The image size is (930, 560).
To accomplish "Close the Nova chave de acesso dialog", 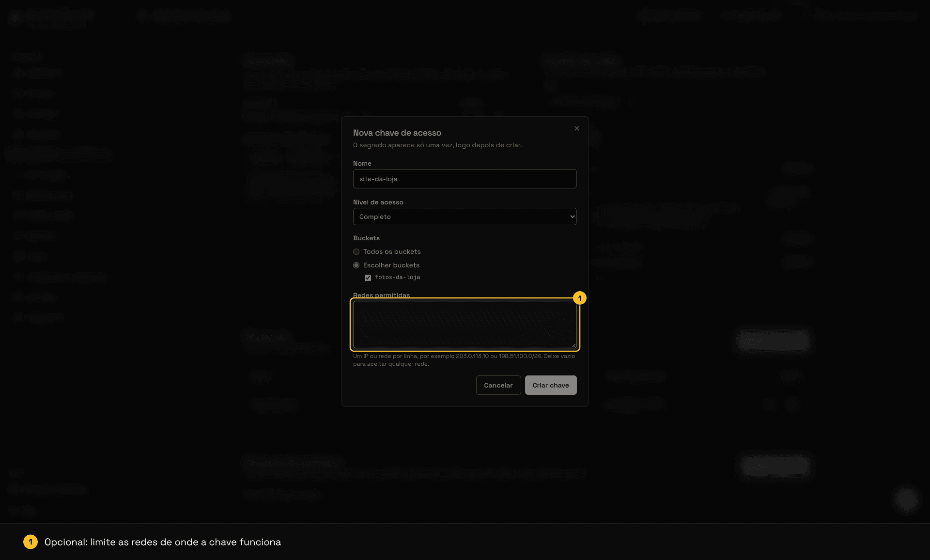I will point(576,128).
